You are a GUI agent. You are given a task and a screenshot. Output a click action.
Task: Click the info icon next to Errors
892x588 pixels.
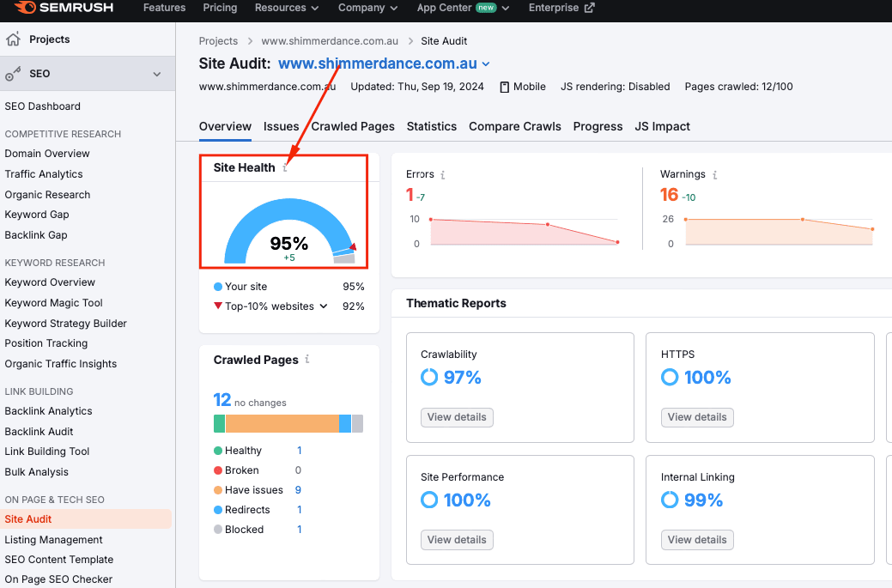tap(443, 174)
